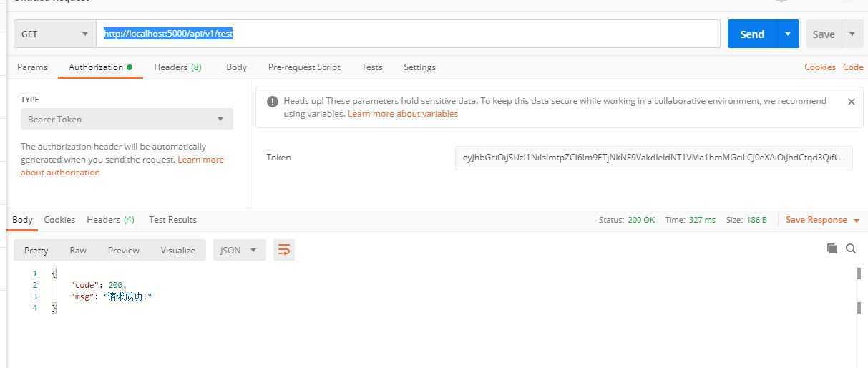Copy the response with the copy icon
This screenshot has width=868, height=368.
832,248
